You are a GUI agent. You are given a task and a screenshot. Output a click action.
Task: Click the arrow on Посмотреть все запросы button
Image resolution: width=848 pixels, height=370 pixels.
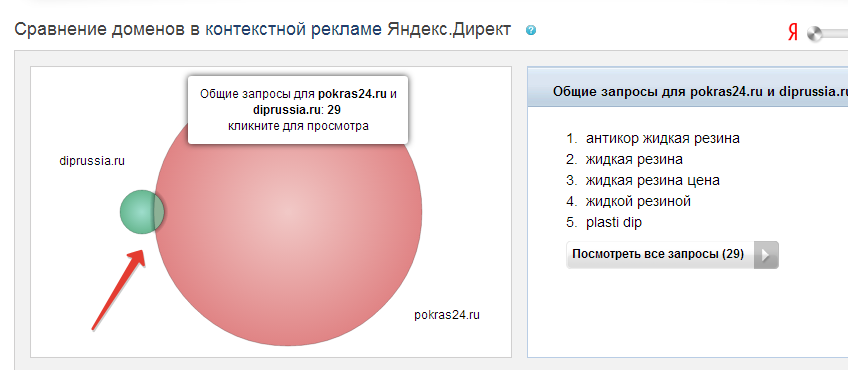[766, 255]
